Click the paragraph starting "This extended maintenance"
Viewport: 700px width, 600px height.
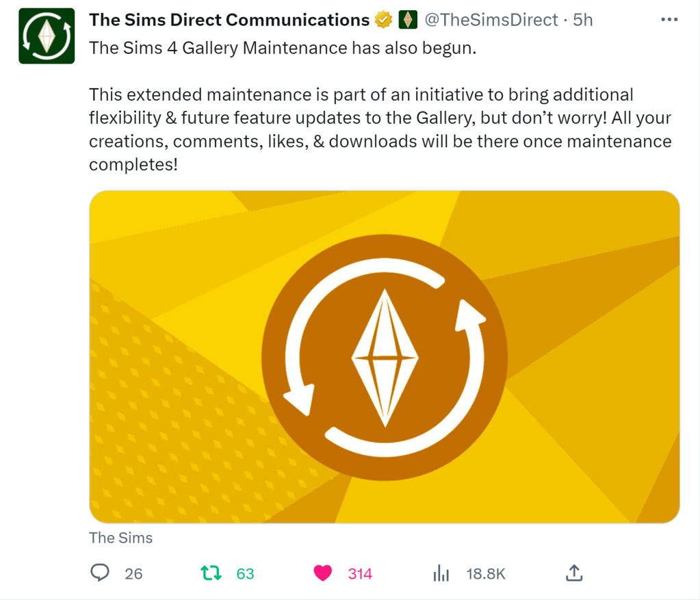coord(380,129)
